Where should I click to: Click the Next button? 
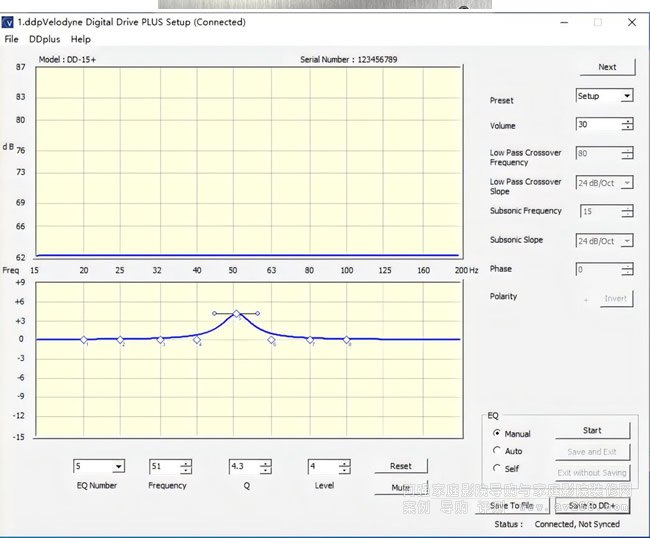coord(607,67)
